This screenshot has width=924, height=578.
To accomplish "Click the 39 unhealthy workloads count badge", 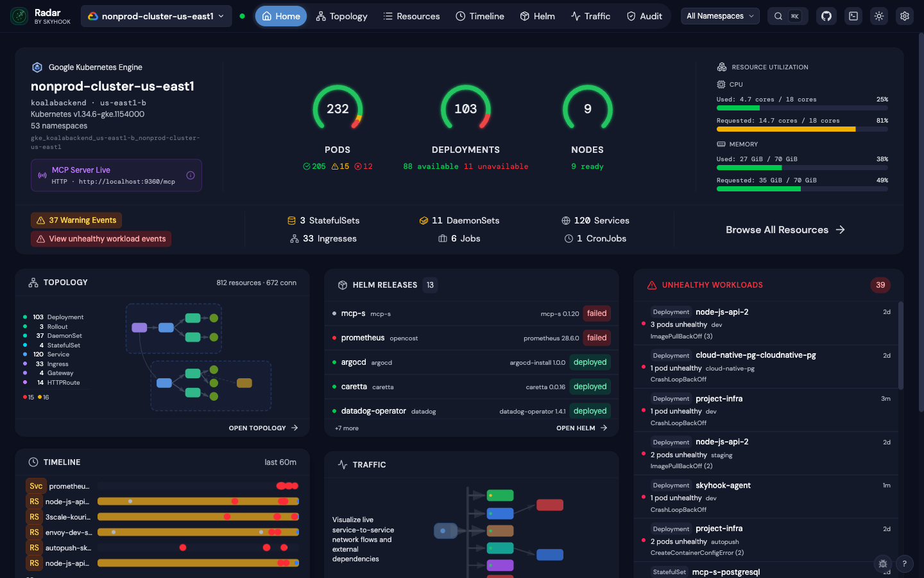I will [x=880, y=285].
